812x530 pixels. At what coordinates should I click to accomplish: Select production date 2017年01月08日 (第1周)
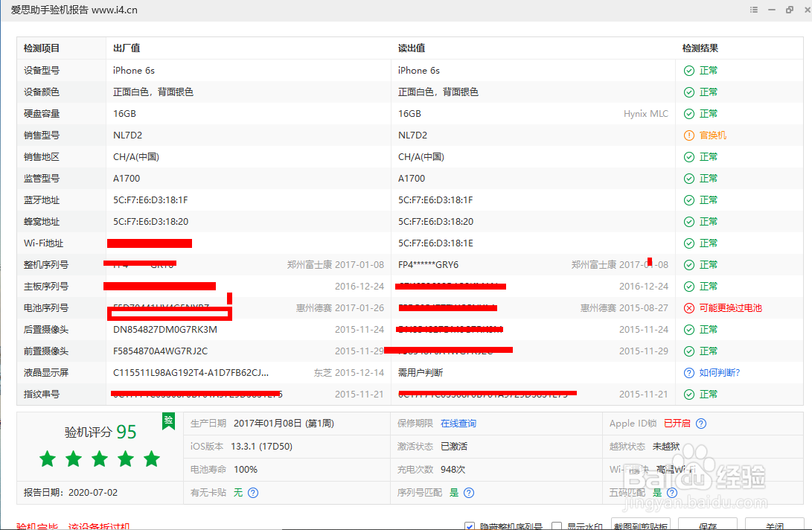click(284, 424)
